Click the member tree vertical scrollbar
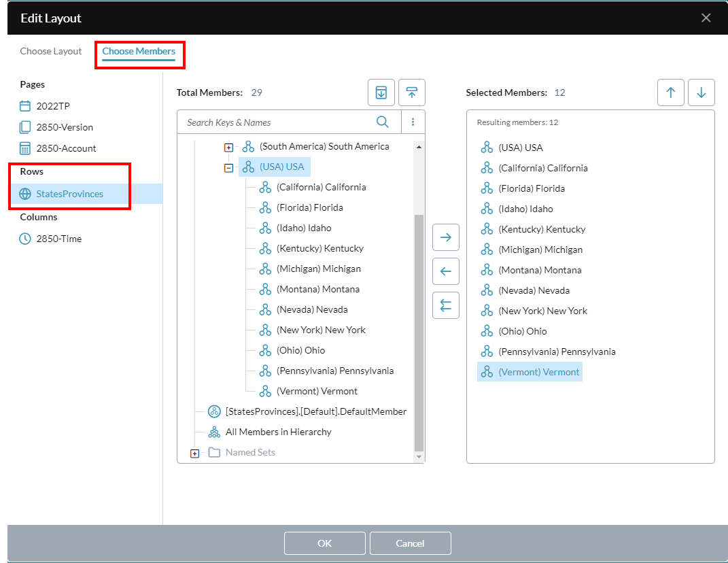 tap(419, 332)
